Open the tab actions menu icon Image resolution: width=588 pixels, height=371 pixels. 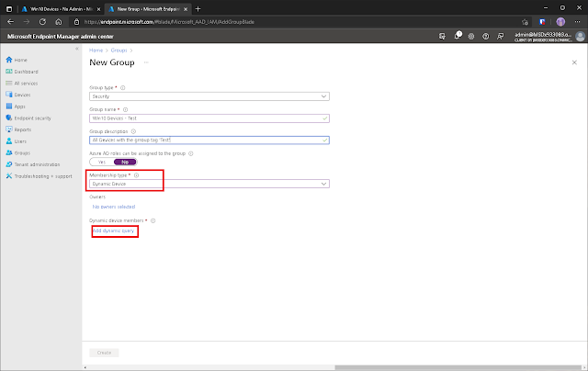click(9, 9)
